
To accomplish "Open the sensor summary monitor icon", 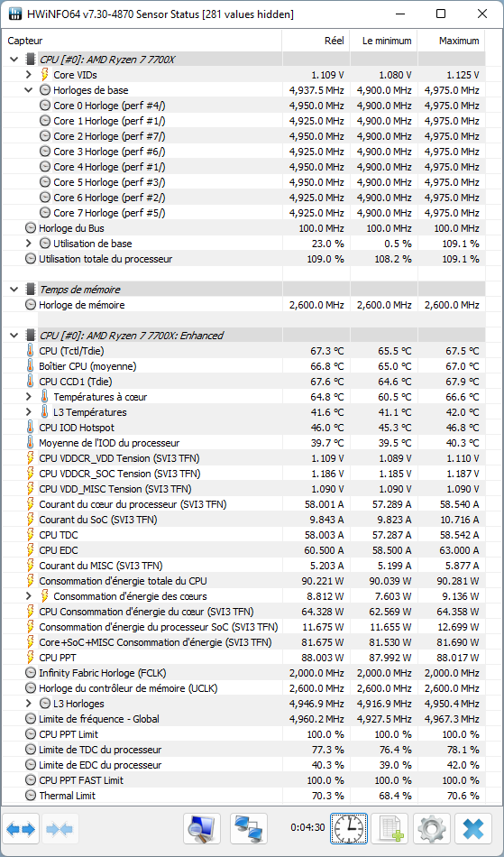I will pyautogui.click(x=201, y=829).
